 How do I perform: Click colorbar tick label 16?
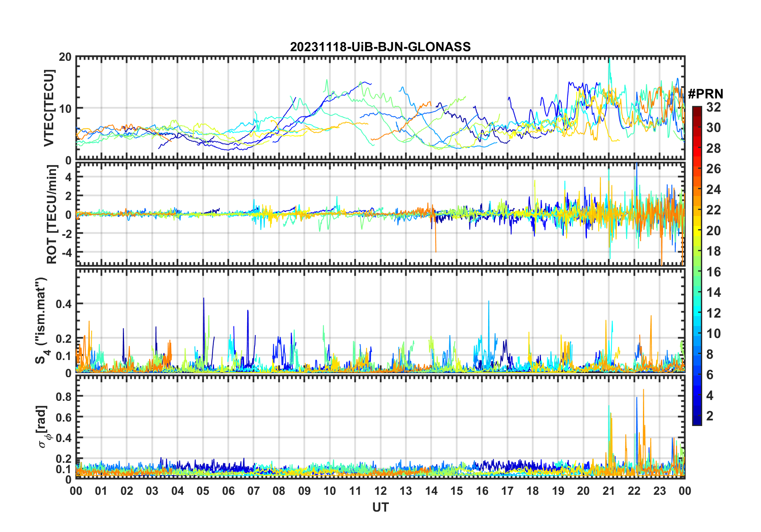pyautogui.click(x=713, y=272)
